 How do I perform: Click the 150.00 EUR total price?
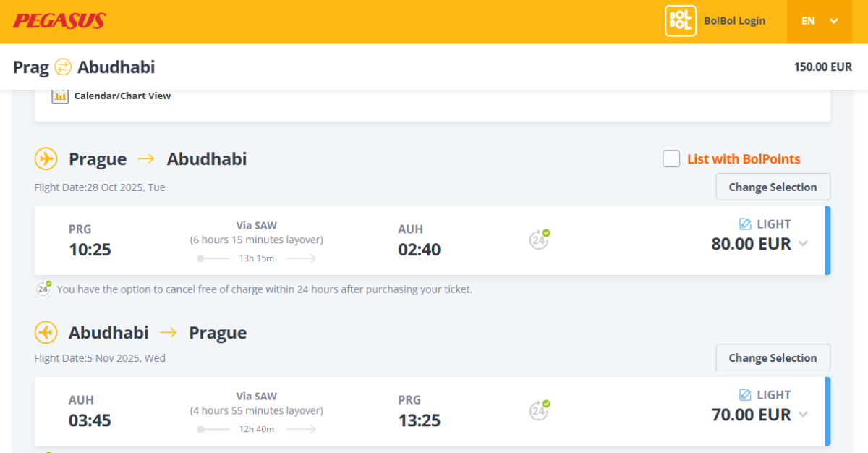822,67
